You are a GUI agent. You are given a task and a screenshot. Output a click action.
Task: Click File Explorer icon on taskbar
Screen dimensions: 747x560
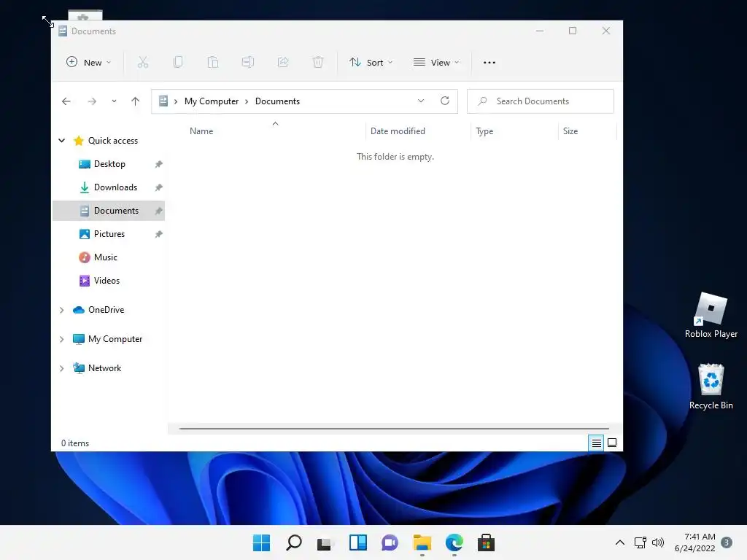(x=422, y=542)
